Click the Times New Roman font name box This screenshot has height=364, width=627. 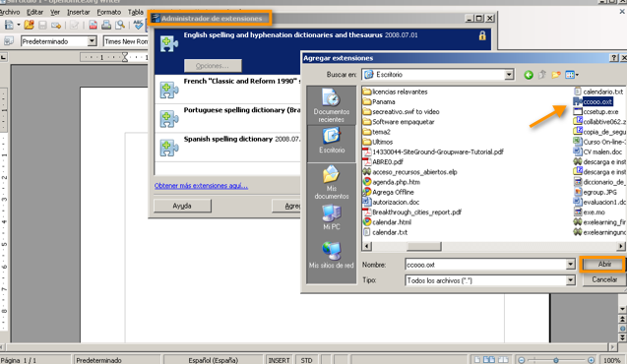(126, 41)
